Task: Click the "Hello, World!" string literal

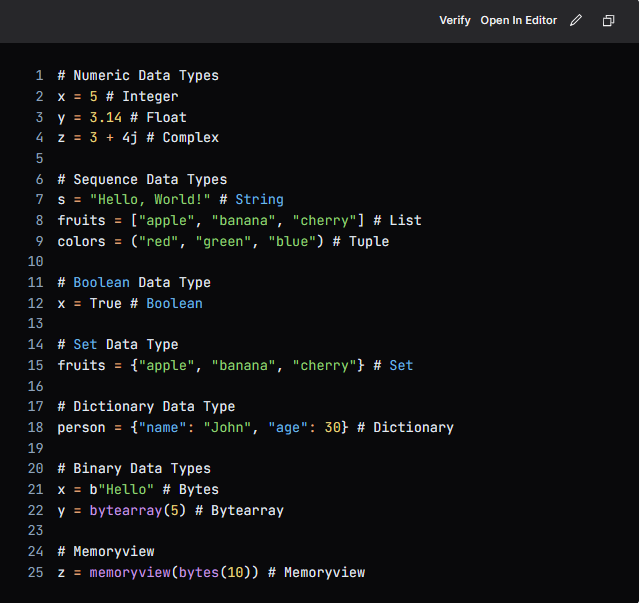Action: pyautogui.click(x=150, y=200)
